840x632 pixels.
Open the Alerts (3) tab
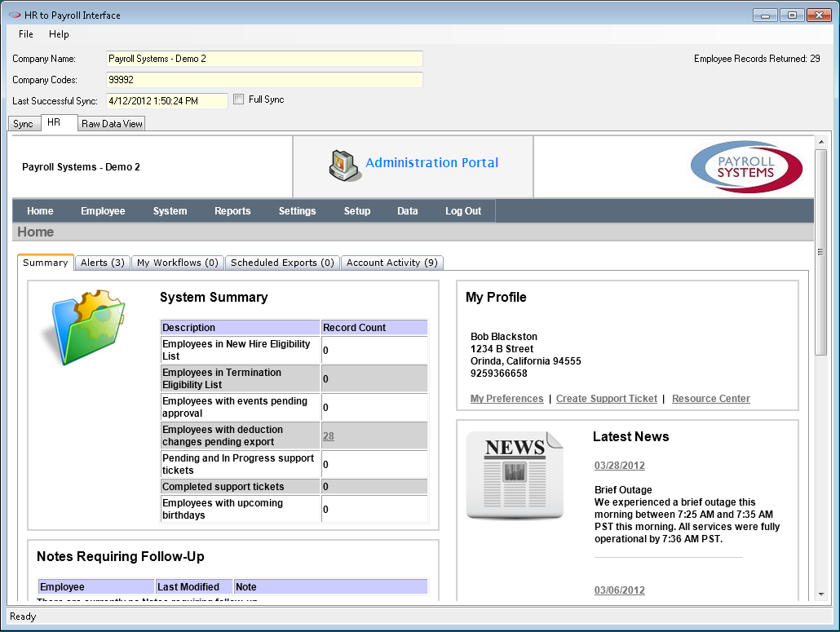pyautogui.click(x=102, y=263)
